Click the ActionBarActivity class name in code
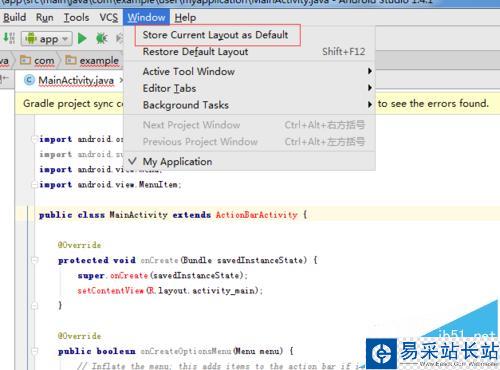 click(x=256, y=215)
